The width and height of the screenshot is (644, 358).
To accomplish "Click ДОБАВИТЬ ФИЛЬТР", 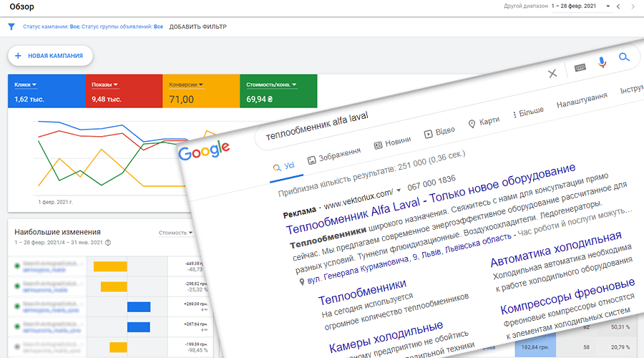I will pyautogui.click(x=198, y=26).
